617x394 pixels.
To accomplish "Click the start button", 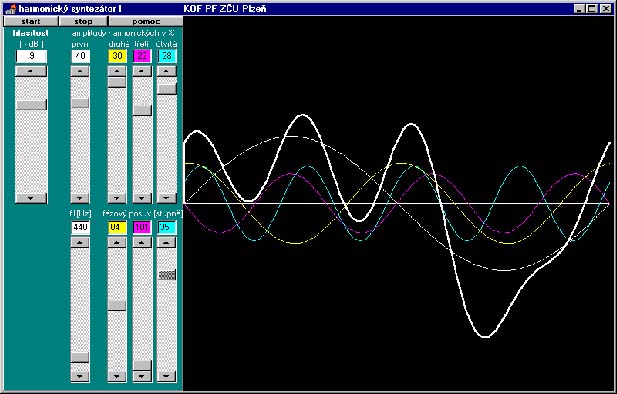I will 31,21.
